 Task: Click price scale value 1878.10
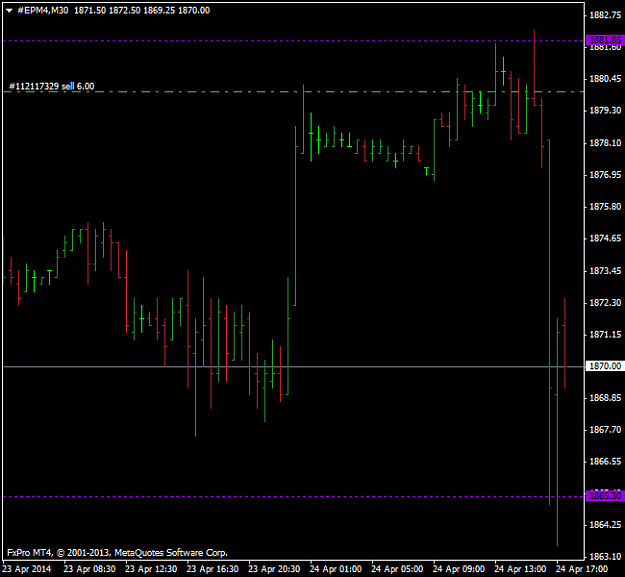coord(605,143)
